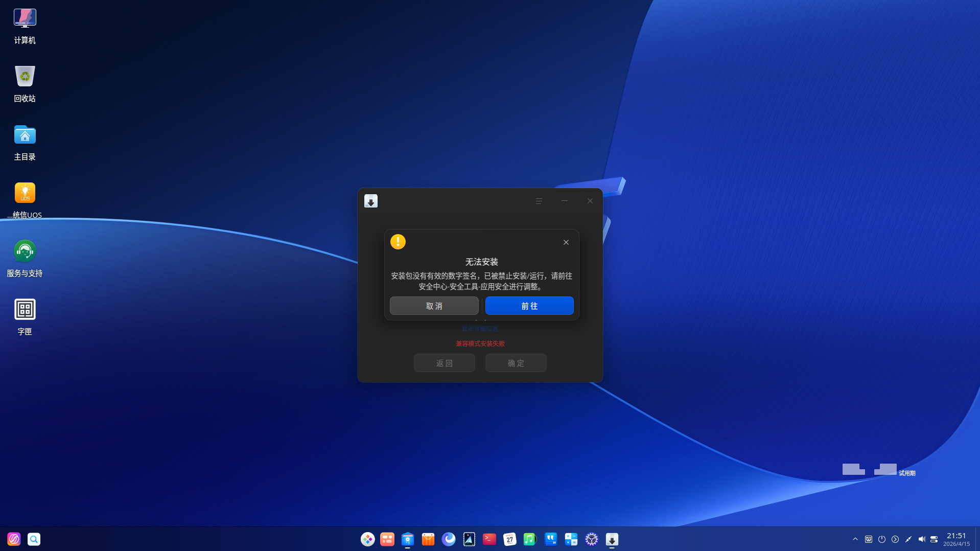Click the network cable tray icon
This screenshot has width=980, height=551.
908,539
